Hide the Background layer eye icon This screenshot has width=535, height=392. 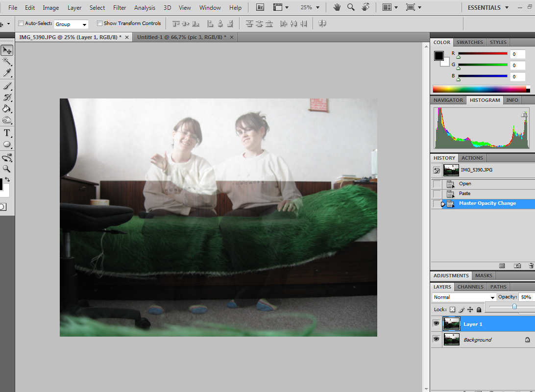pos(437,339)
